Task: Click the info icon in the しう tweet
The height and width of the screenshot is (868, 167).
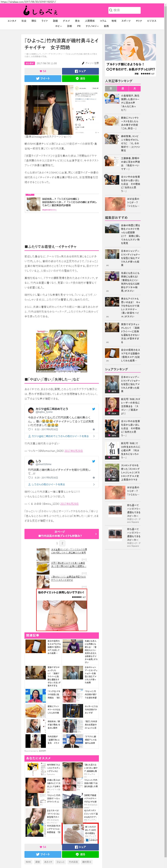Action: (x=93, y=477)
